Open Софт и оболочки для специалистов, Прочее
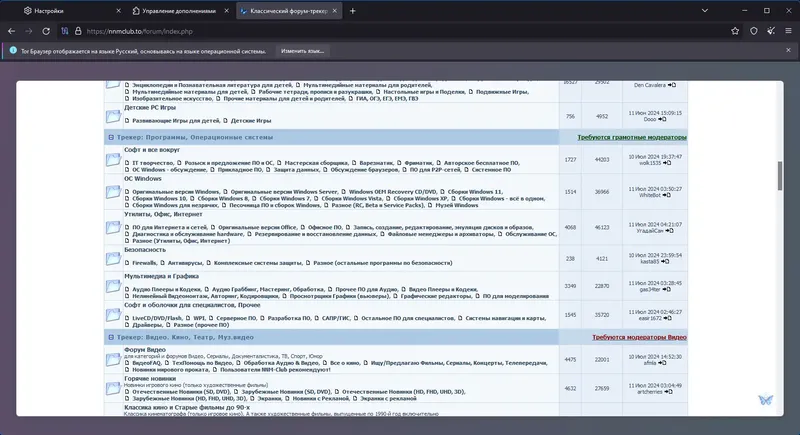This screenshot has height=435, width=800. click(192, 305)
